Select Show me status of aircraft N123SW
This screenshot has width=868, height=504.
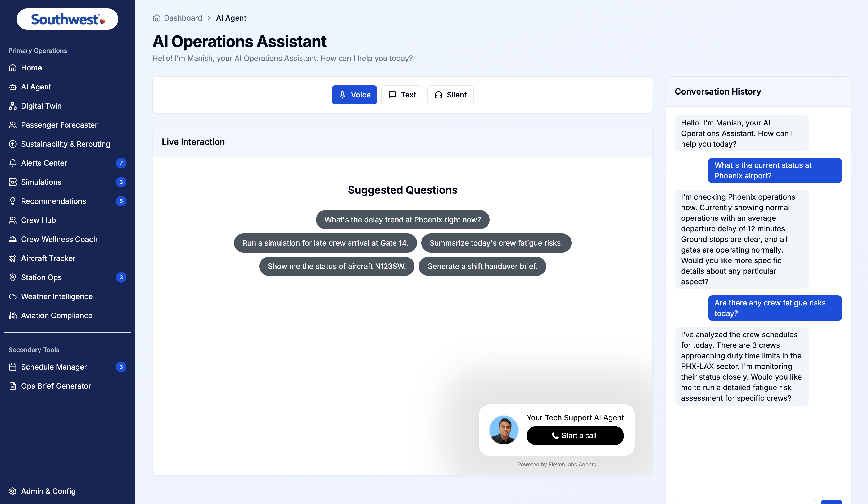click(337, 266)
